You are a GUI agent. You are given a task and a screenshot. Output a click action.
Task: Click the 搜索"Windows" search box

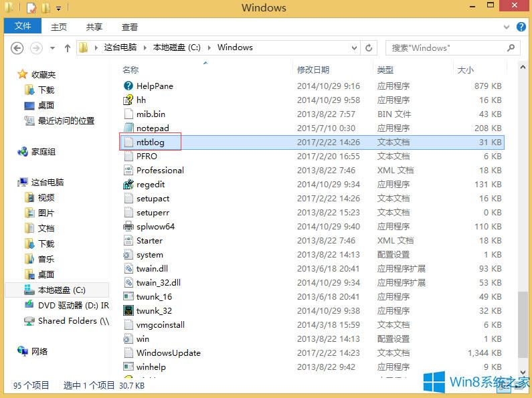445,48
